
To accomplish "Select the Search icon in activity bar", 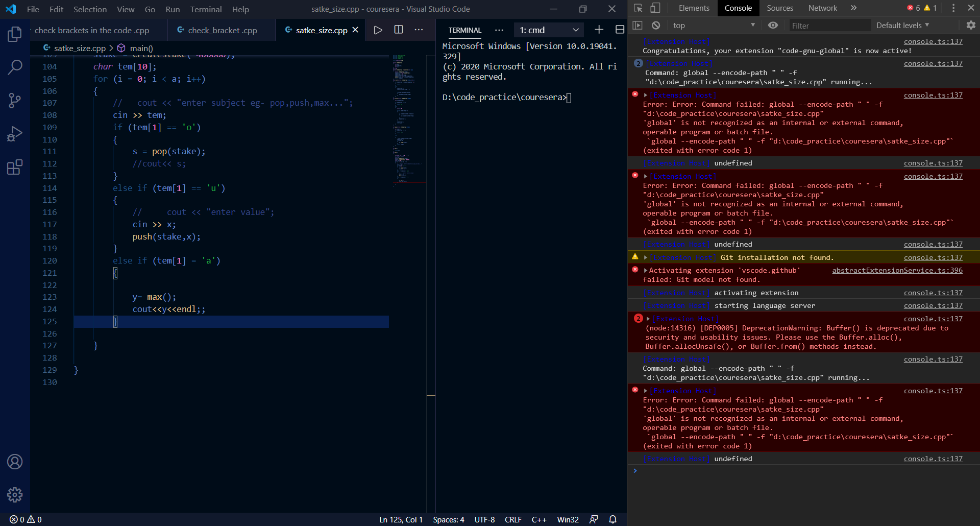I will (x=15, y=67).
